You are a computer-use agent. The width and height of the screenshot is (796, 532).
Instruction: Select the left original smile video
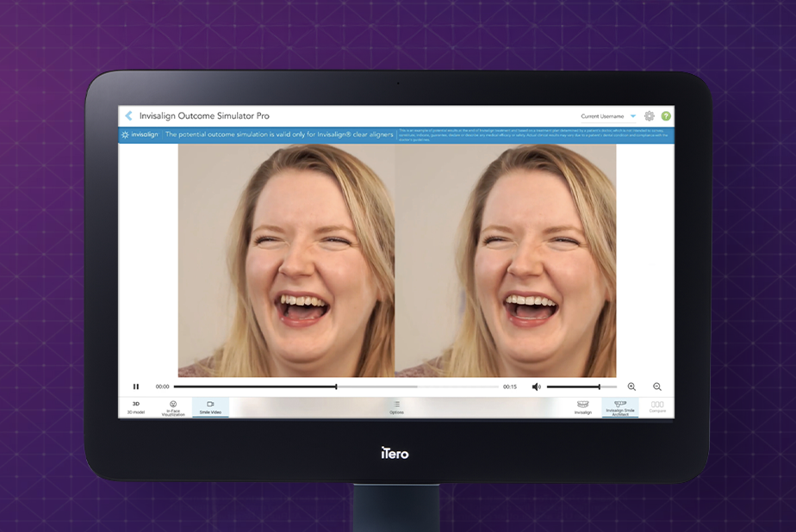tap(286, 260)
